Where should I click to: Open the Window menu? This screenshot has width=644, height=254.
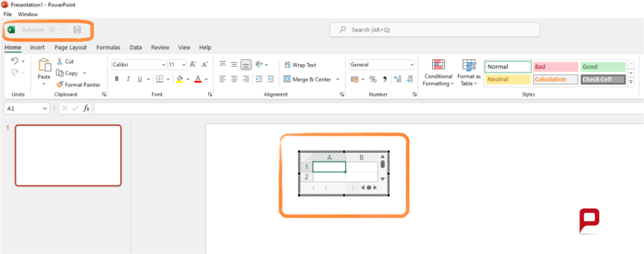[x=28, y=14]
